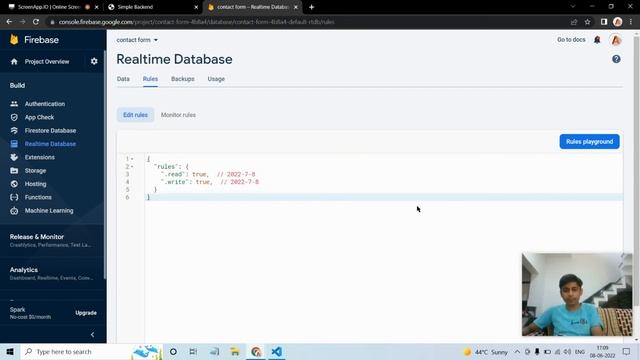Open Chrome tab search dropdown
Viewport: 640px width, 360px height.
pyautogui.click(x=573, y=7)
